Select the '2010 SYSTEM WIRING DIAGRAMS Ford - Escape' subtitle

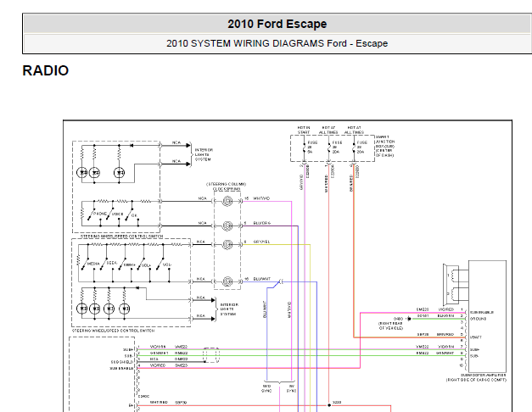tap(277, 43)
